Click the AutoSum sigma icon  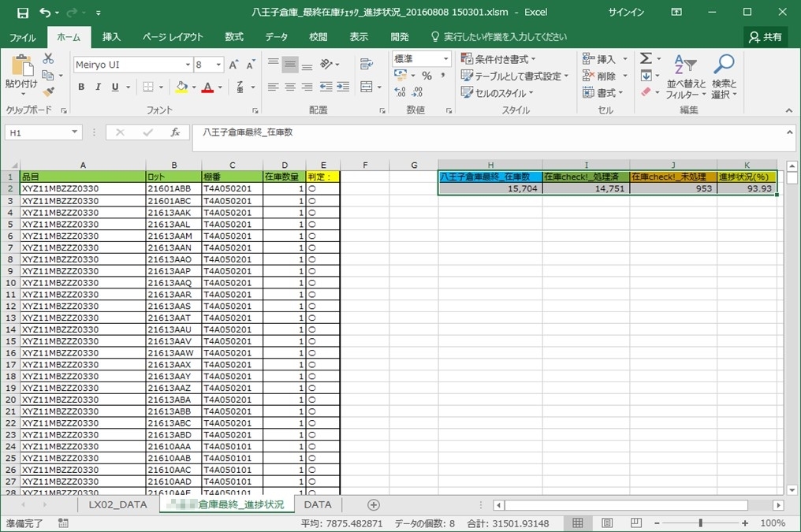click(x=646, y=58)
